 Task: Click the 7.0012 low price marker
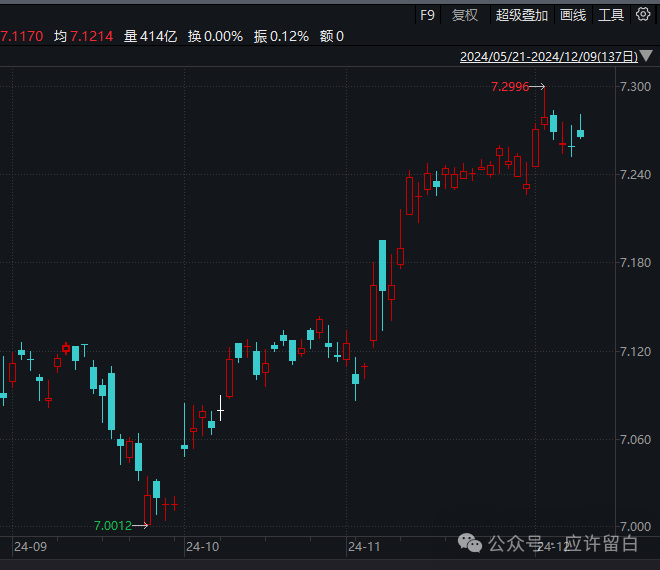[112, 525]
